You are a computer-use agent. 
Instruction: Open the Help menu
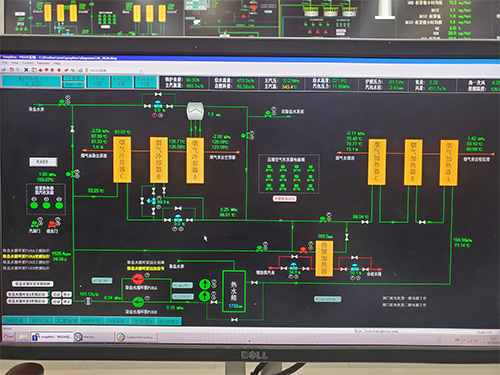[57, 63]
